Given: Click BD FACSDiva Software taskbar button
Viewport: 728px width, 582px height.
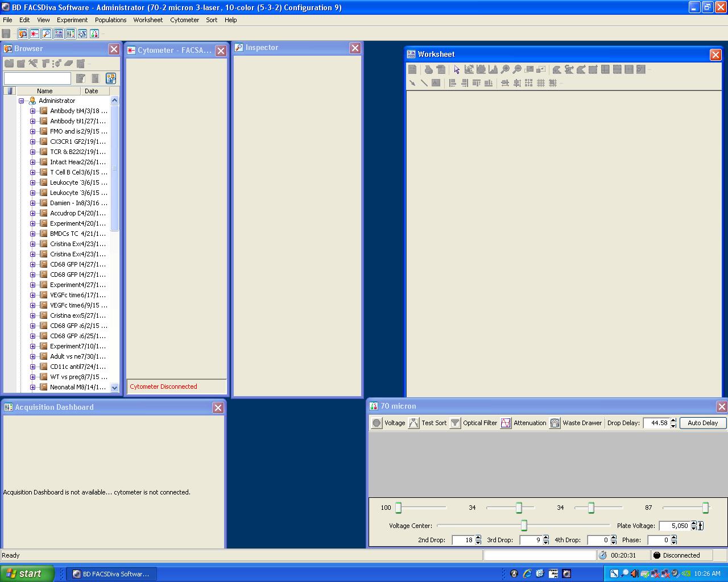Looking at the screenshot, I should pos(111,573).
